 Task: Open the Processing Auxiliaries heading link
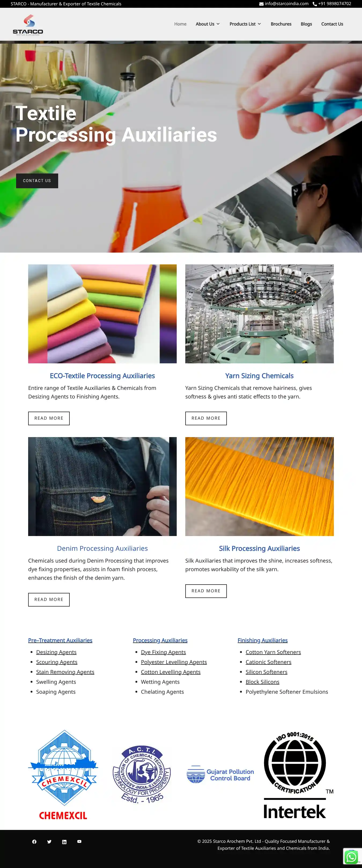point(160,640)
